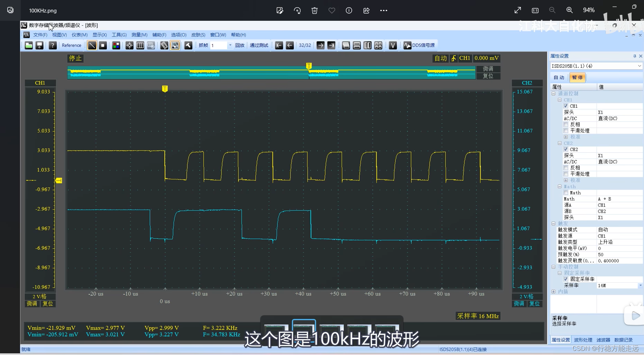Viewport: 644px width, 355px height.
Task: Select the vertical tile layout icon
Action: tap(367, 45)
